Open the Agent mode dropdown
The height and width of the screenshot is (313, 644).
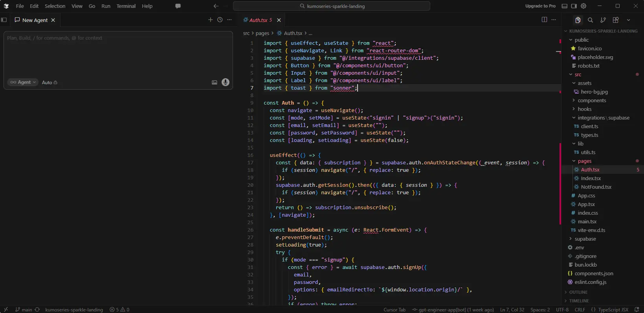(x=23, y=82)
